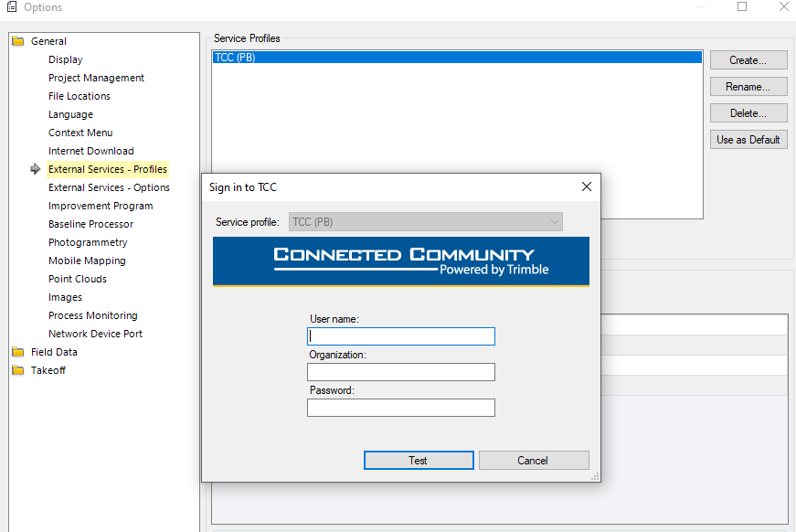The image size is (796, 532).
Task: Click the Options window title icon
Action: click(12, 6)
